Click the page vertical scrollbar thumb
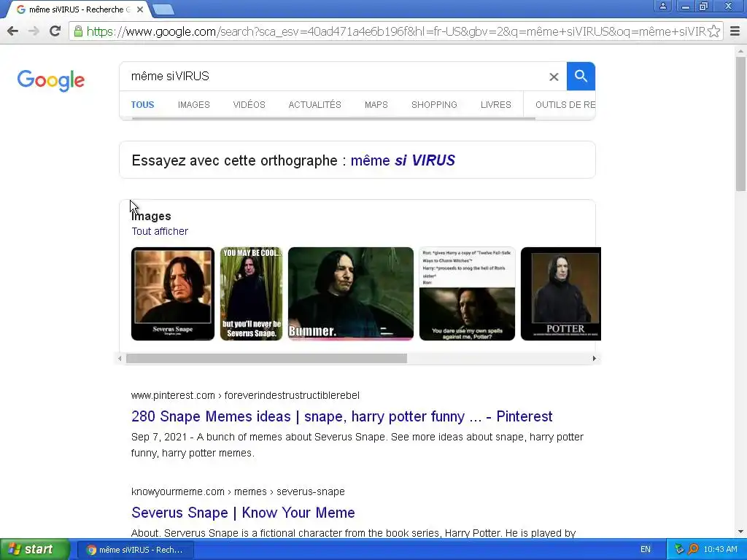 740,124
